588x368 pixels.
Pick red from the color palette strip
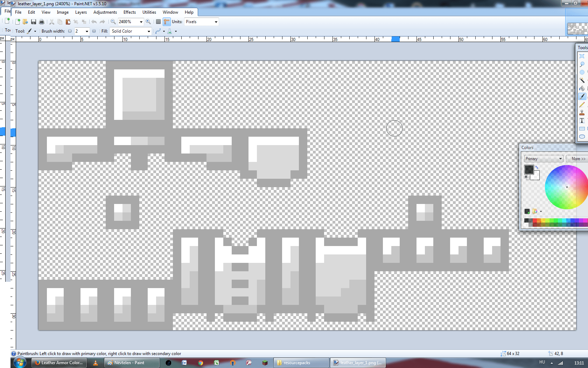(534, 220)
